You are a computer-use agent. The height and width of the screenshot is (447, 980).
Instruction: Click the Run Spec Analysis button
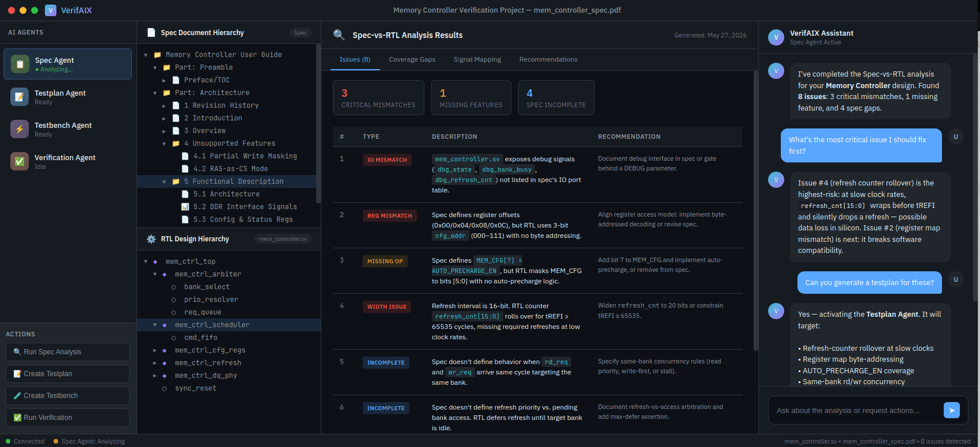[67, 352]
